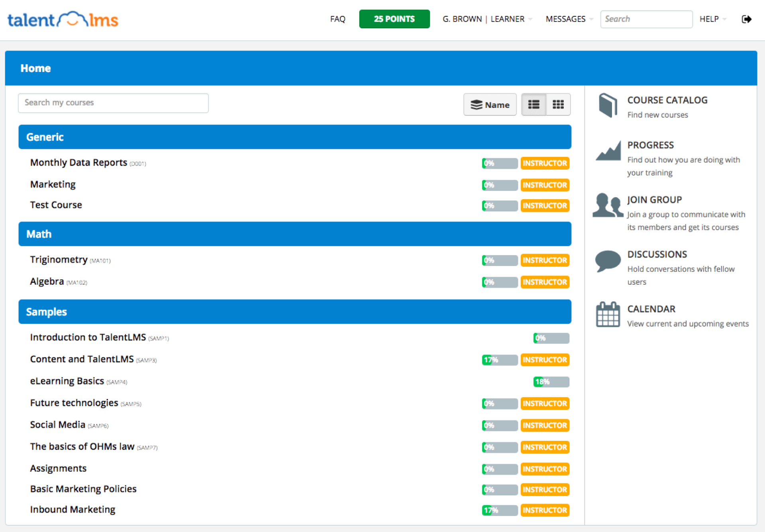Open the Name sorting dropdown
Viewport: 765px width, 532px height.
490,104
